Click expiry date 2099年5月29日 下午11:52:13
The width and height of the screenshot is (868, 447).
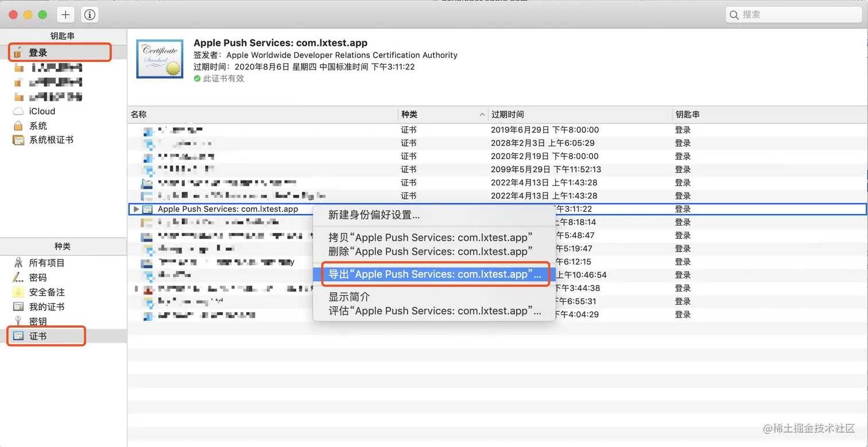[546, 170]
